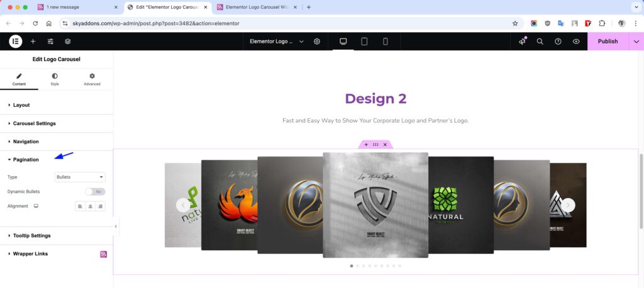Click the phoenix logo slide
The height and width of the screenshot is (288, 644).
[x=229, y=205]
